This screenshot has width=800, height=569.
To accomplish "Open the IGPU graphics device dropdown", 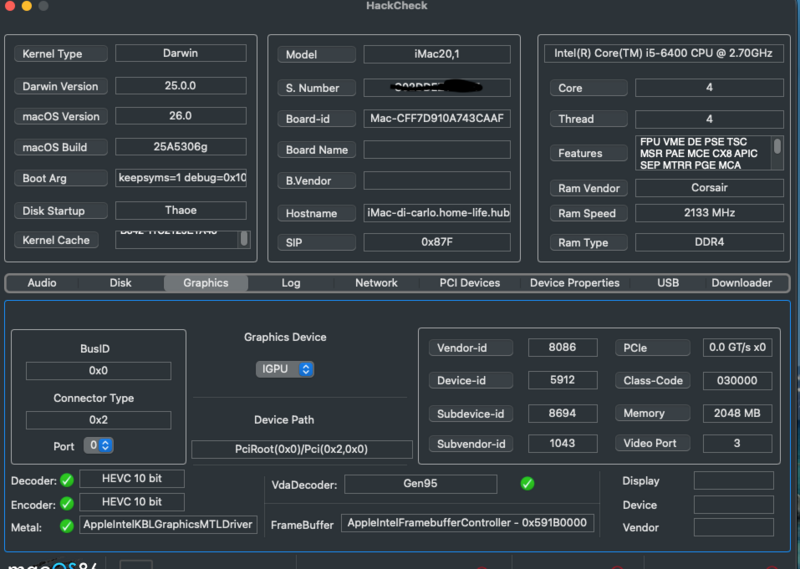I will point(285,369).
